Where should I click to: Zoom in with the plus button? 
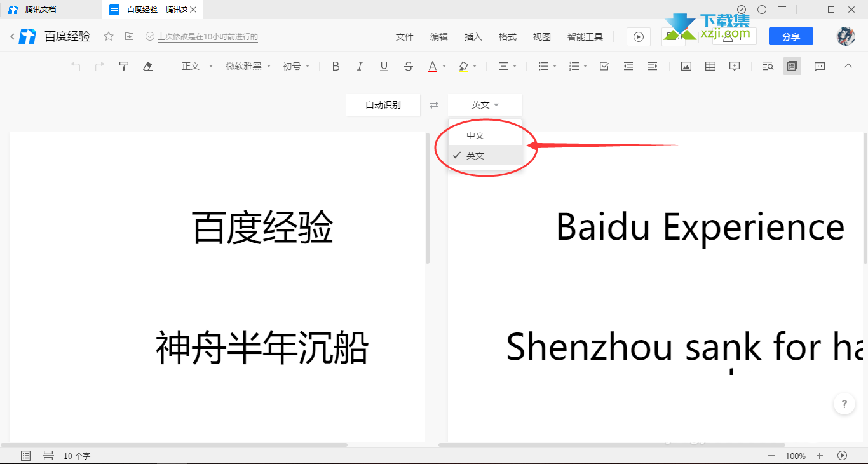820,456
